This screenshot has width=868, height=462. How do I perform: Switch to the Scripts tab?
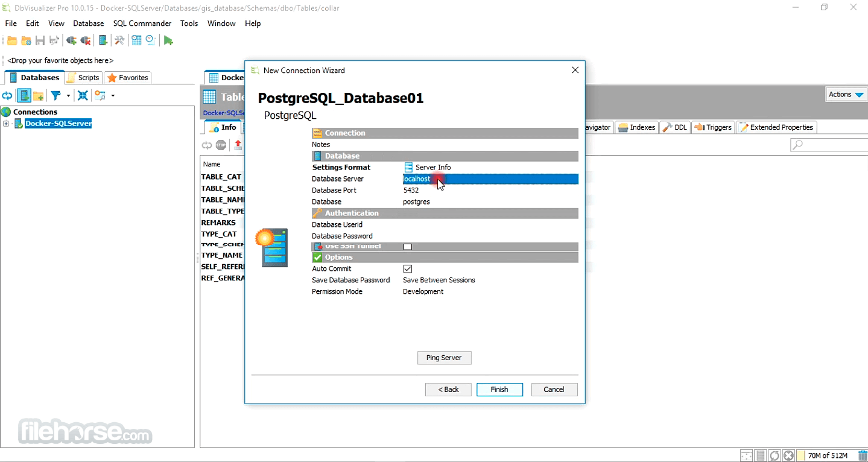click(x=83, y=78)
